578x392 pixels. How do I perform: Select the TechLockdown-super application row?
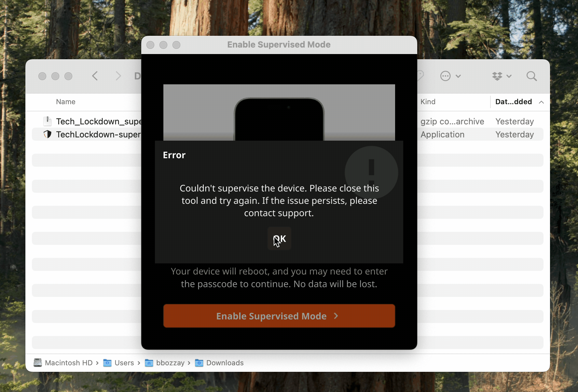pos(98,134)
